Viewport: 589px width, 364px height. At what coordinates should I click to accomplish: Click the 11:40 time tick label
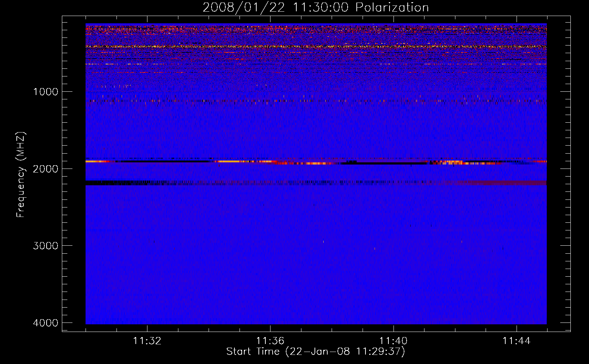pyautogui.click(x=394, y=341)
